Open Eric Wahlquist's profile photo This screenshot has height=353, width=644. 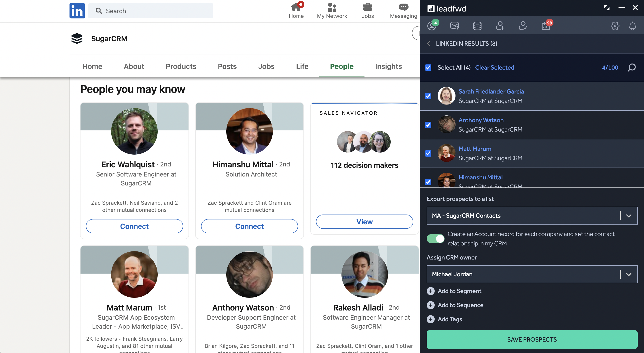[x=134, y=131]
